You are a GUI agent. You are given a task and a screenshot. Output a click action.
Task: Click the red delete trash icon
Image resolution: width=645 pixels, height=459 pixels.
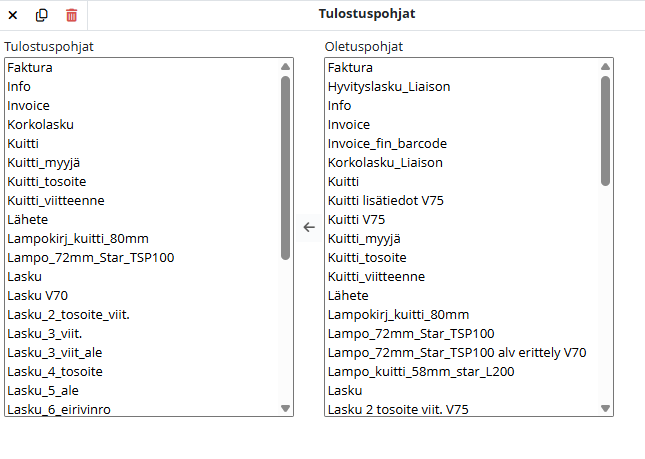[x=71, y=15]
